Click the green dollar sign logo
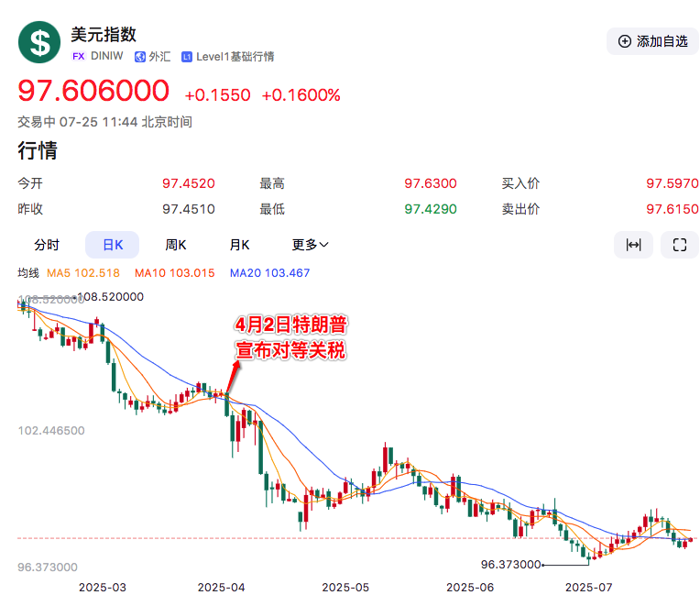The height and width of the screenshot is (606, 700). pyautogui.click(x=39, y=42)
